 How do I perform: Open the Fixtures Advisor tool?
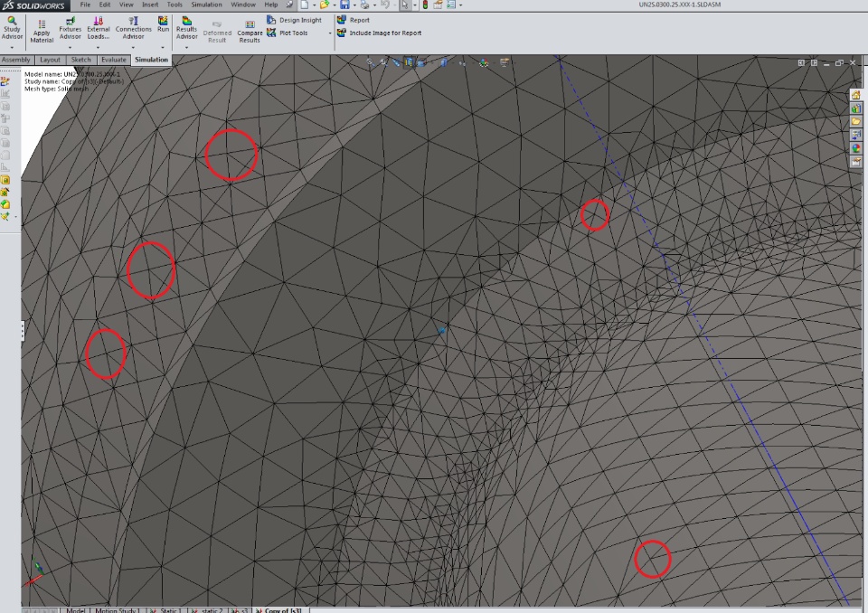tap(71, 28)
